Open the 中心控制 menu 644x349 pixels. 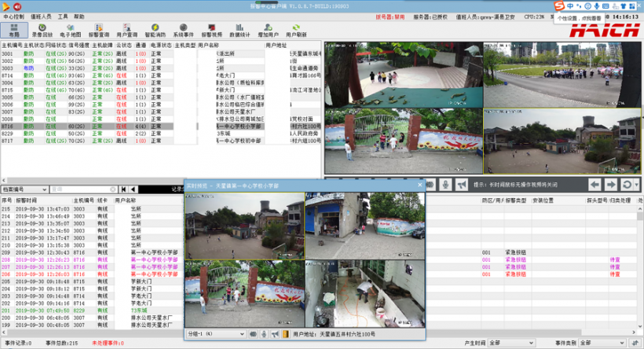coord(13,16)
